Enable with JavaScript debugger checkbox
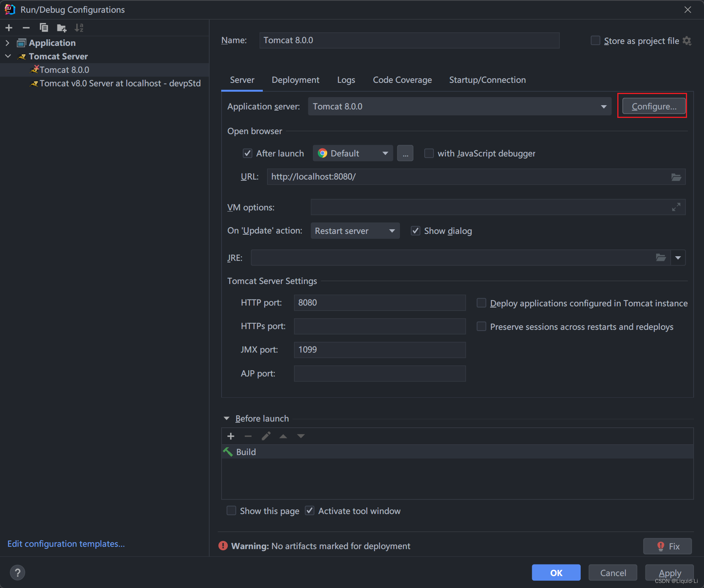 [429, 153]
